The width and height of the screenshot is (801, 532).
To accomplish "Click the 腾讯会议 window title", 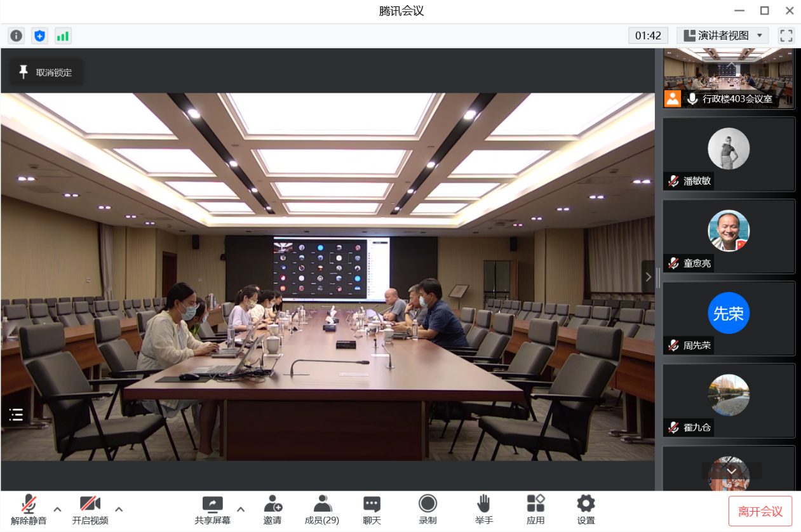I will (x=401, y=11).
